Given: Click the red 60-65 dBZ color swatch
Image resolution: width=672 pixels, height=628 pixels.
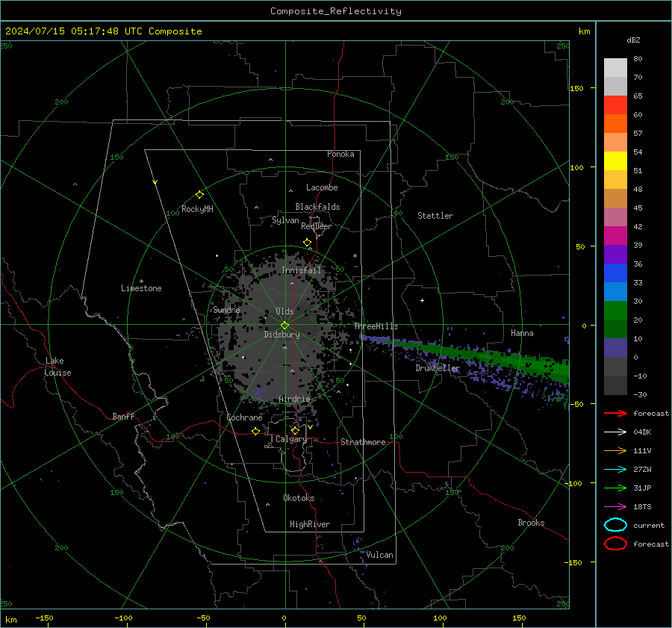Looking at the screenshot, I should (x=615, y=105).
